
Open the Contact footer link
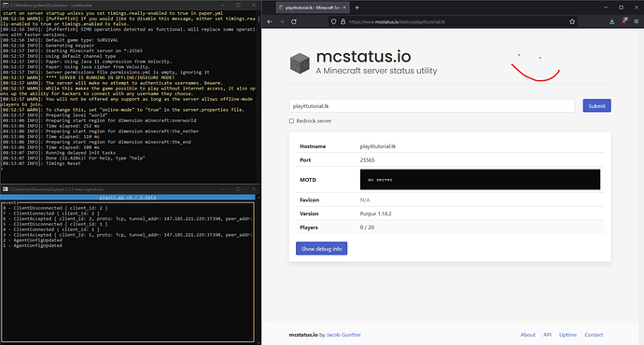(x=594, y=335)
